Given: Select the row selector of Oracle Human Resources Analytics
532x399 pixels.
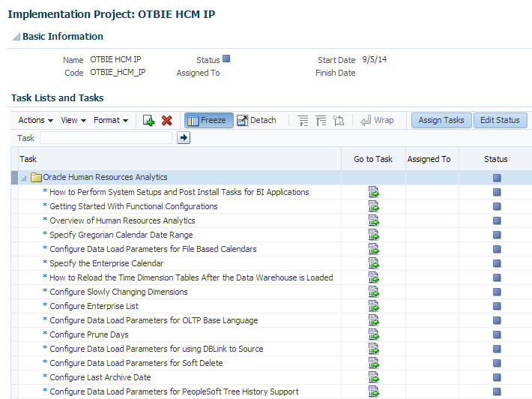Looking at the screenshot, I should 14,178.
